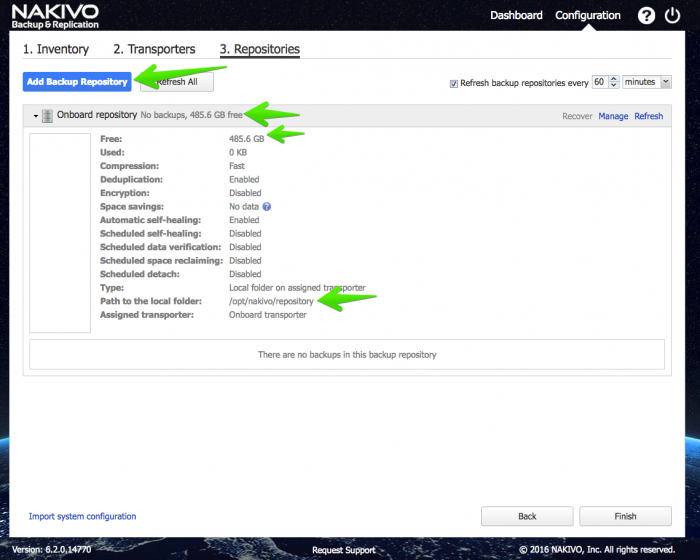The image size is (700, 560).
Task: Click the Space savings 'No data' value
Action: [x=244, y=206]
